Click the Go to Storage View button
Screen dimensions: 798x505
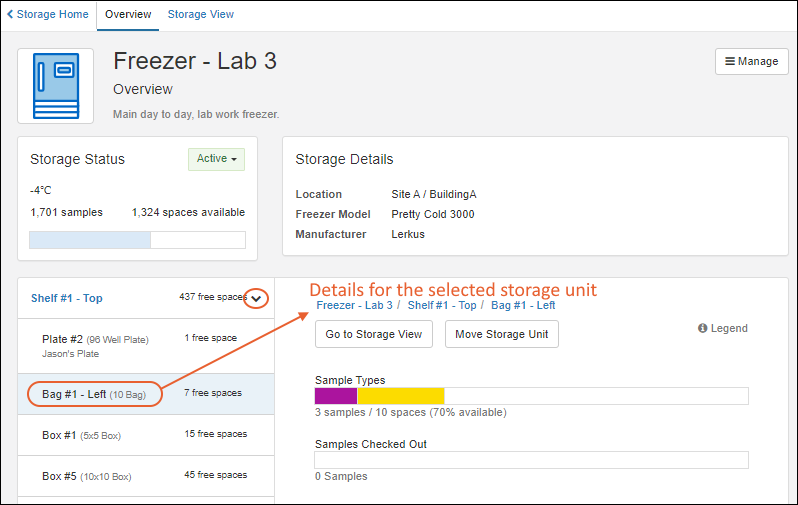point(374,334)
